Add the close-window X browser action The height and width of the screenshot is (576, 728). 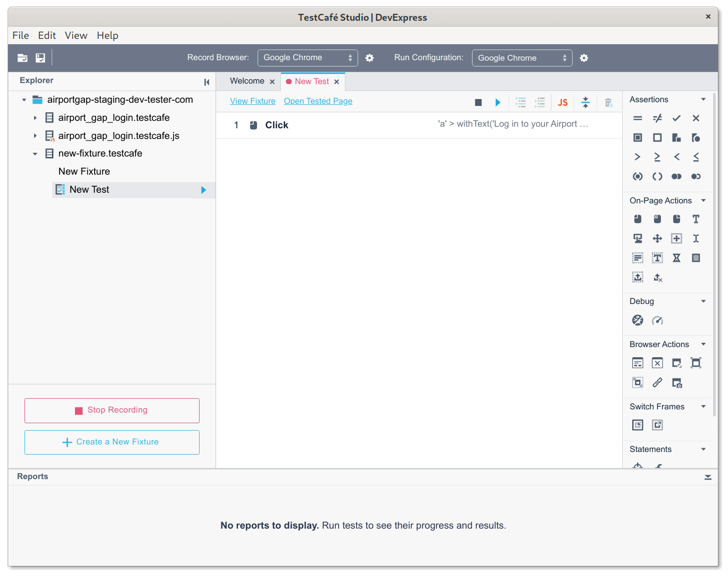[x=657, y=363]
